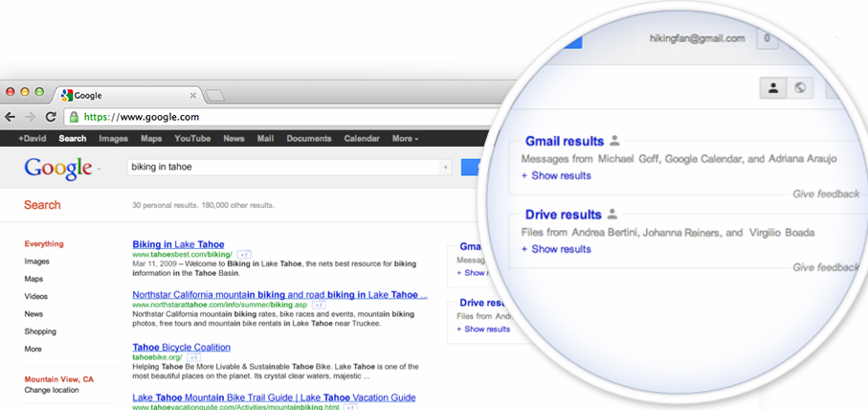868x410 pixels.
Task: Click the green SSL padlock icon
Action: pos(75,117)
